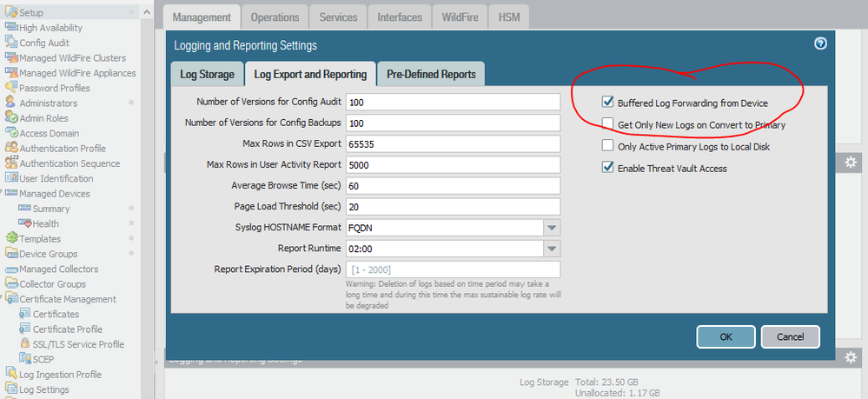Click the Health heart icon

click(x=24, y=223)
